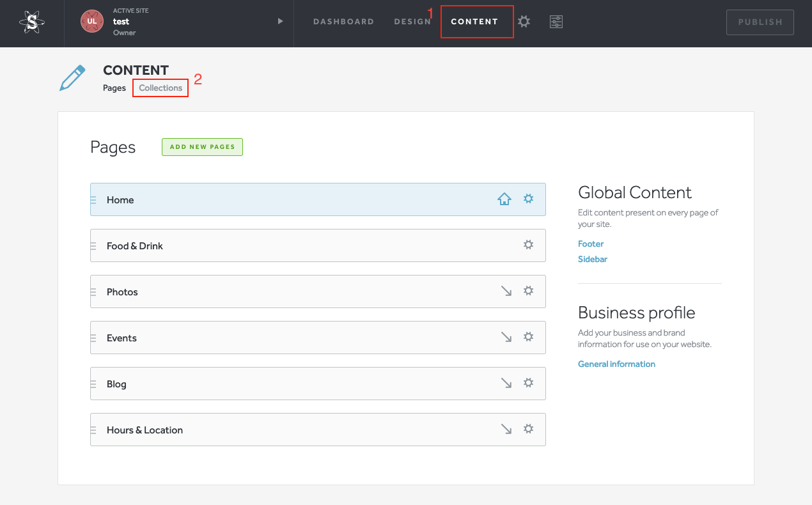The width and height of the screenshot is (812, 505).
Task: Open the Footer global content link
Action: tap(591, 244)
